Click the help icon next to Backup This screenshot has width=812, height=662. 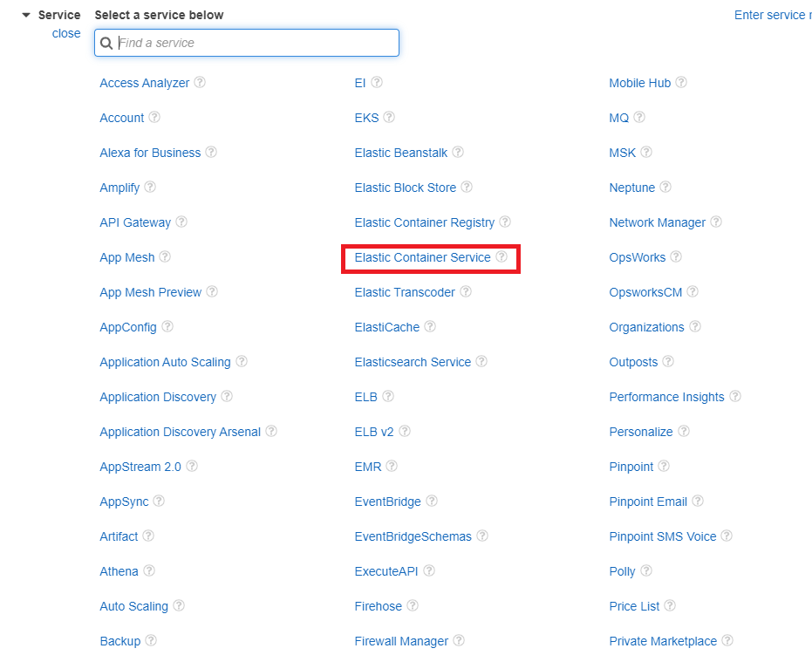(151, 641)
